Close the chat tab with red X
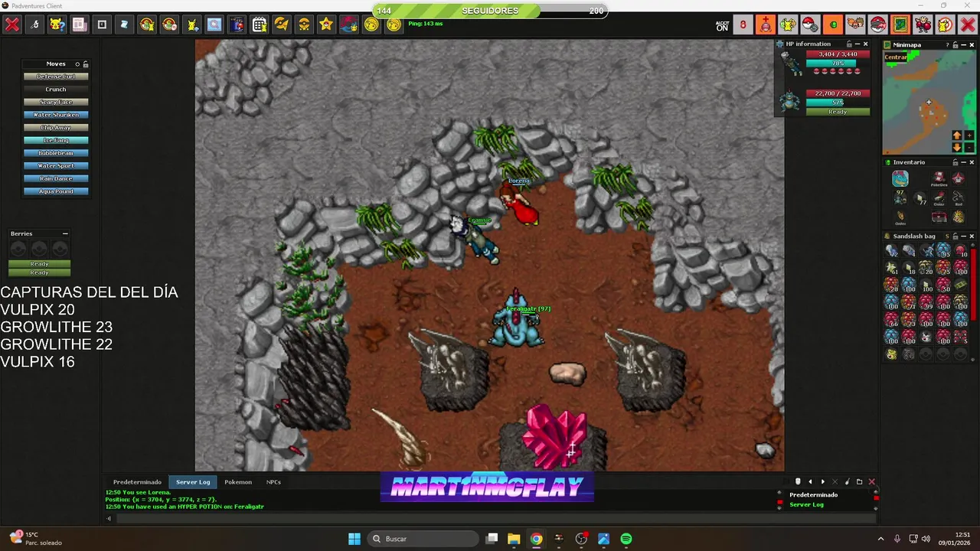 [871, 481]
